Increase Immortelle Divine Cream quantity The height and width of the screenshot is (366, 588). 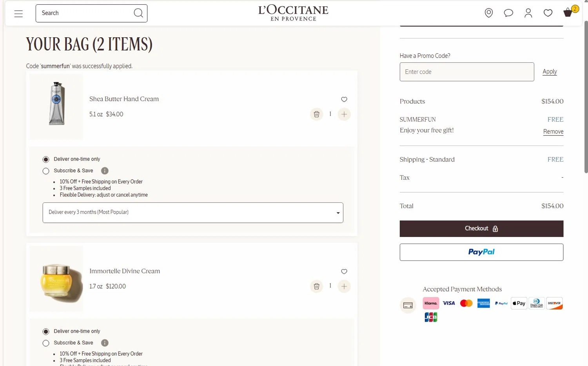point(344,286)
